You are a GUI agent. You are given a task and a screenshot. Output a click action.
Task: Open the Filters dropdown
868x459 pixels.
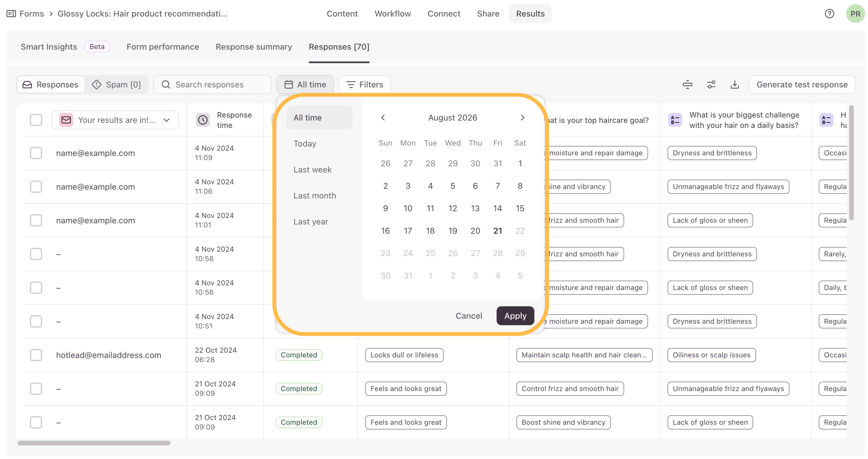(365, 84)
